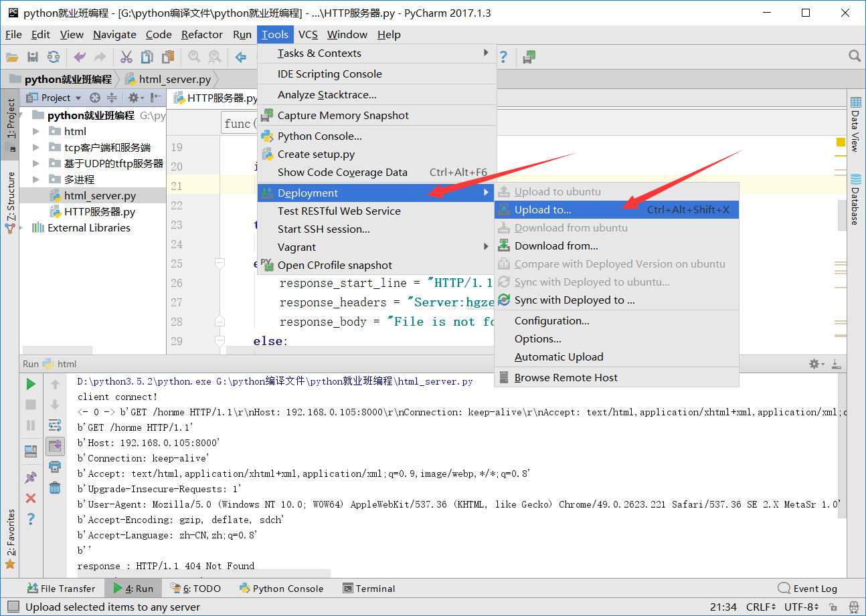Choose Upload to... in Deployment submenu
This screenshot has height=616, width=866.
click(617, 210)
